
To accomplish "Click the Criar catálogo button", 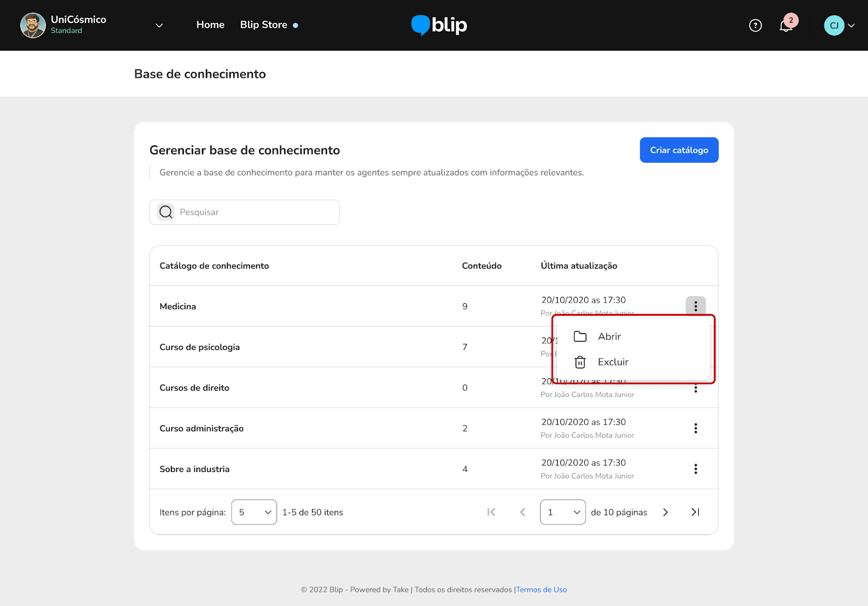I will pyautogui.click(x=679, y=150).
